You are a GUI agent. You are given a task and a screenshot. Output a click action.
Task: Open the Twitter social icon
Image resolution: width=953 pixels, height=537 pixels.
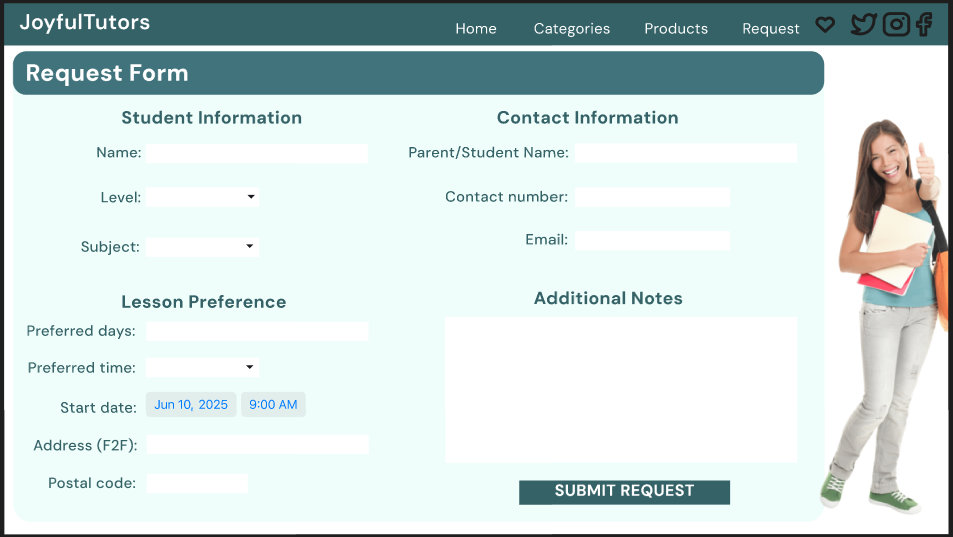point(863,25)
